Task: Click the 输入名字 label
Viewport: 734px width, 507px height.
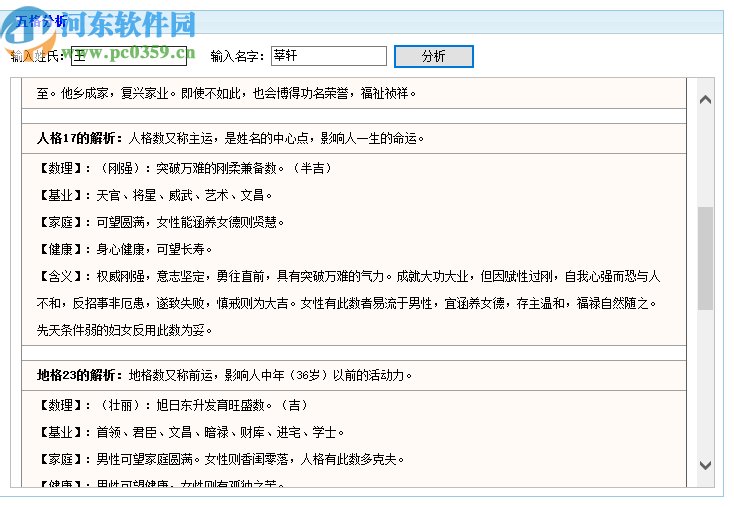Action: (x=238, y=57)
